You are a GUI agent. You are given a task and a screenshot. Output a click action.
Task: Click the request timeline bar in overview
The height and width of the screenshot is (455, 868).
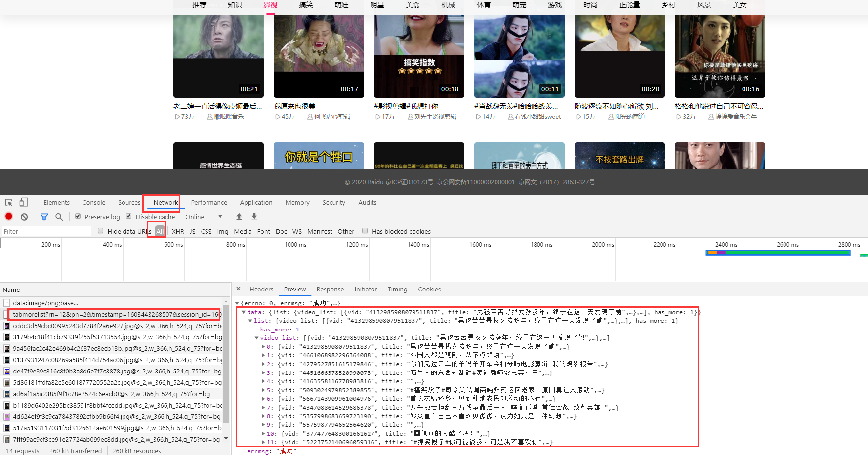pyautogui.click(x=778, y=253)
